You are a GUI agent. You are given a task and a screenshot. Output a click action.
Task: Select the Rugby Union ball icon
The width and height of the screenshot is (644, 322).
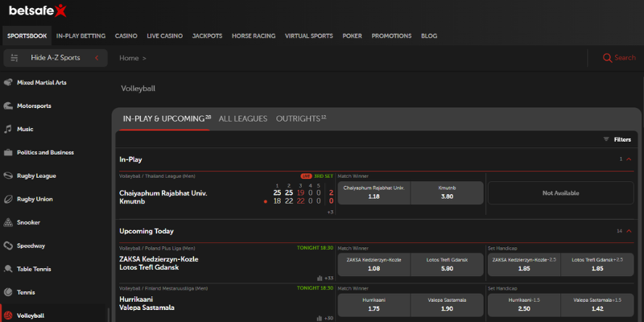click(x=8, y=199)
